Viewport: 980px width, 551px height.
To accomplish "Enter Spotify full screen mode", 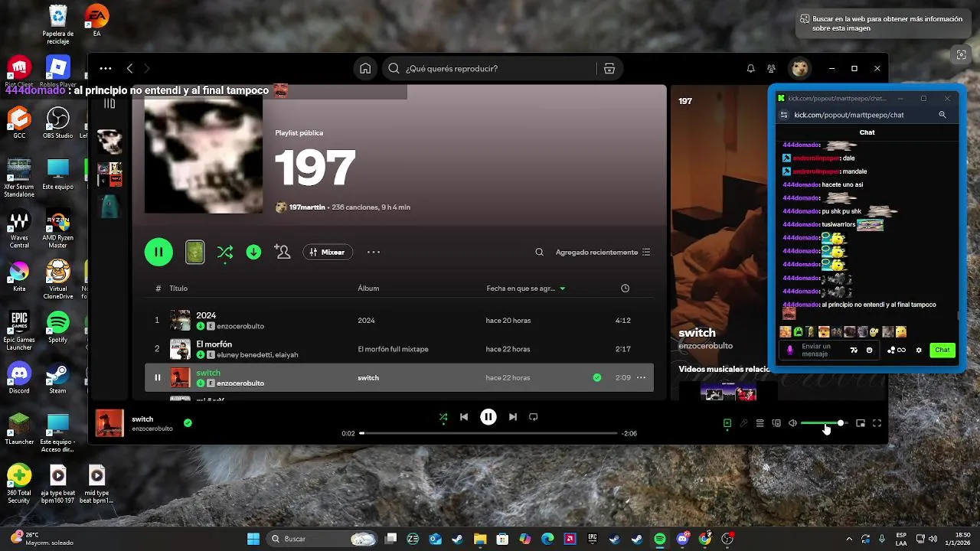I will pyautogui.click(x=877, y=423).
